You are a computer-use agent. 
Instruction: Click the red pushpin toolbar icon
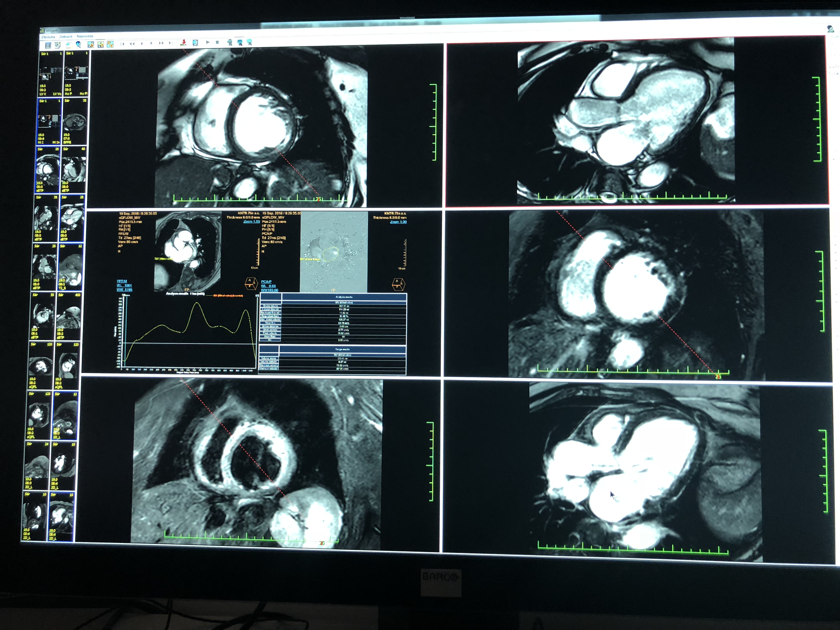(184, 43)
